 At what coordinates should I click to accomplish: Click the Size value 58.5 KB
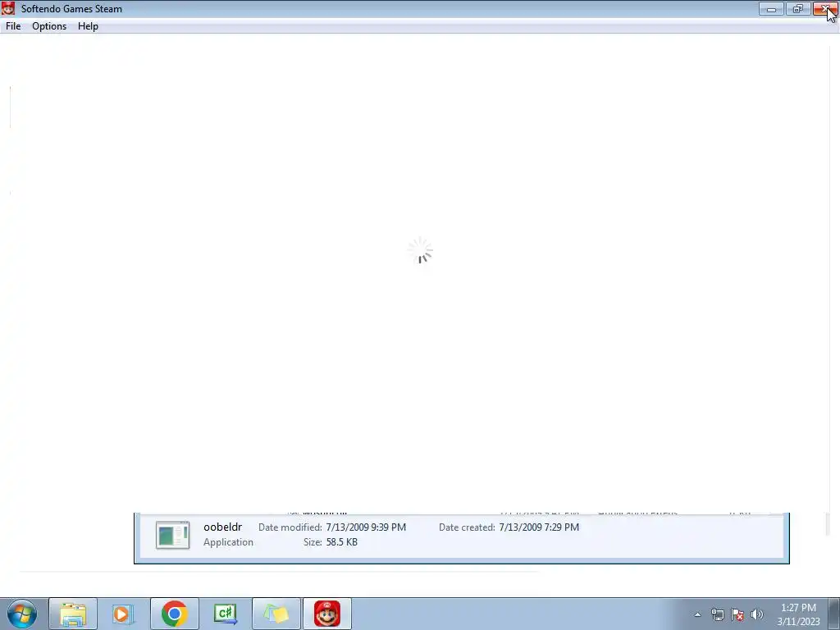tap(342, 542)
